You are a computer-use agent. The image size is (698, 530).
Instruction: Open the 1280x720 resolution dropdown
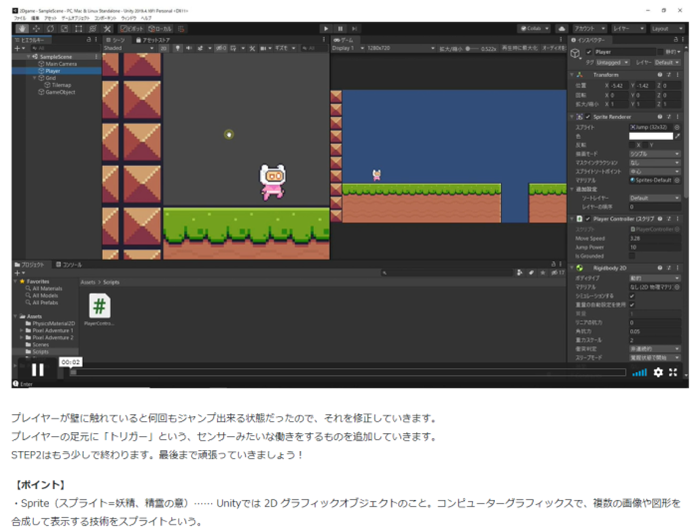point(401,48)
